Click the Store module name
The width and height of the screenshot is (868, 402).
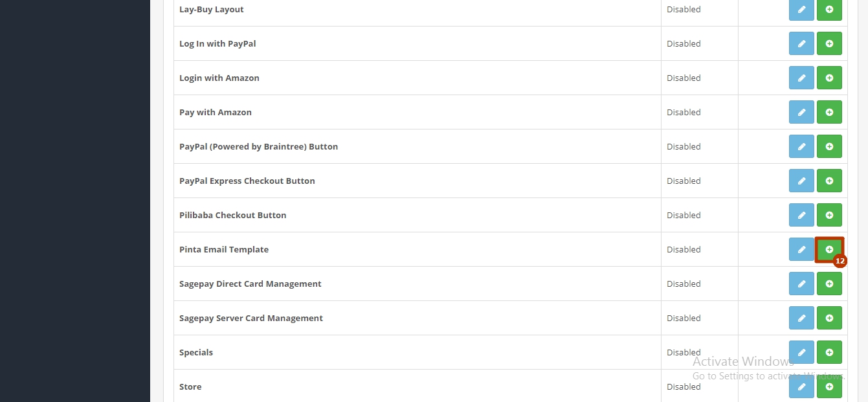coord(190,386)
